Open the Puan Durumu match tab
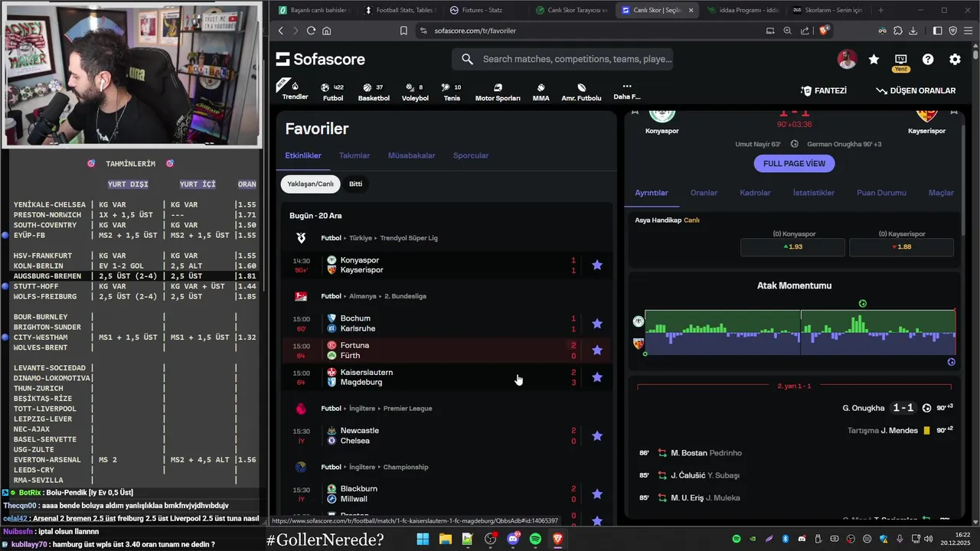 pyautogui.click(x=881, y=193)
